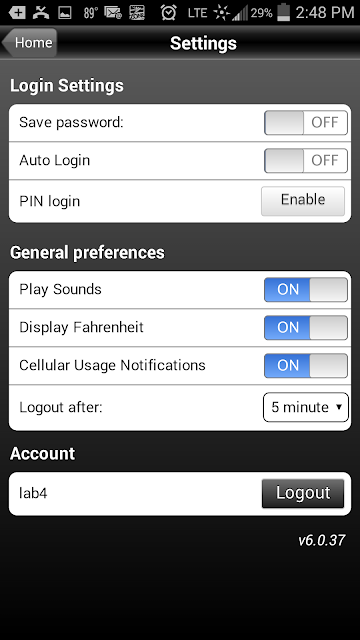Tap the email notification icon

pos(113,13)
